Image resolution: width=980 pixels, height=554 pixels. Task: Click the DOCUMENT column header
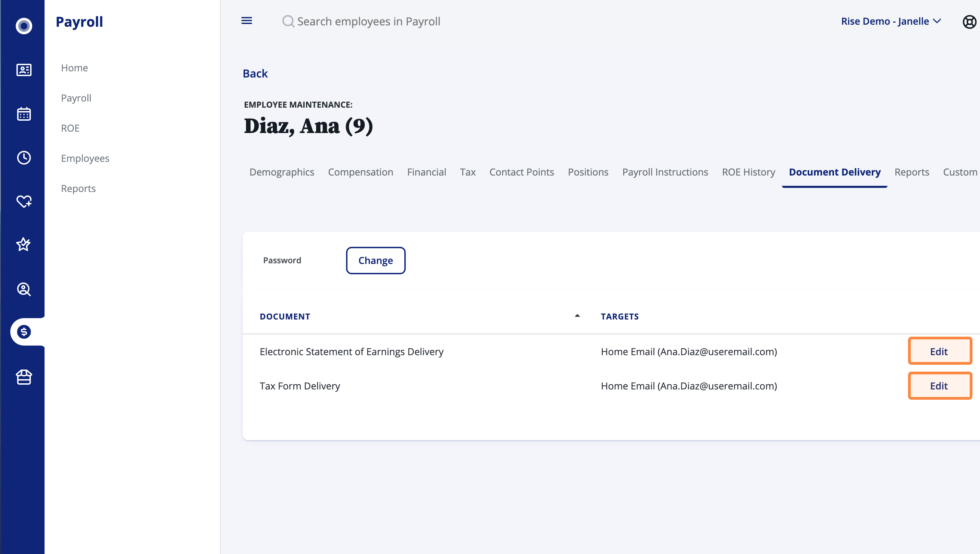click(284, 316)
